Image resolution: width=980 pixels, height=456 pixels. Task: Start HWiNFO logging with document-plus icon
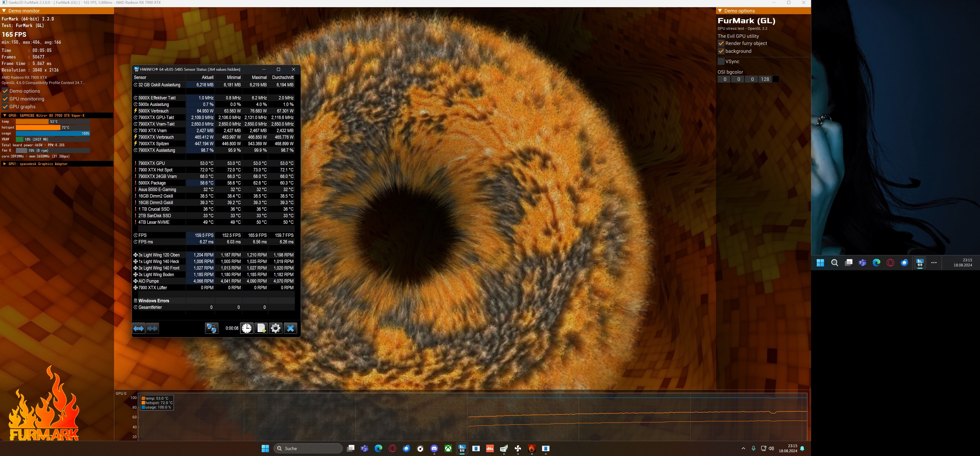point(261,328)
